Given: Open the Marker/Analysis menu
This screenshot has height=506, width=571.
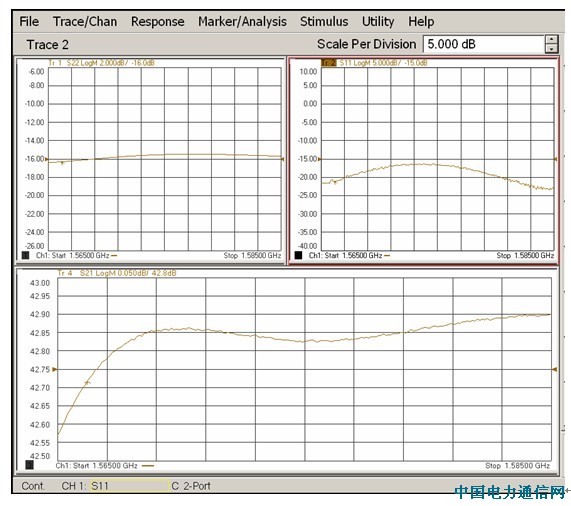Looking at the screenshot, I should point(242,21).
